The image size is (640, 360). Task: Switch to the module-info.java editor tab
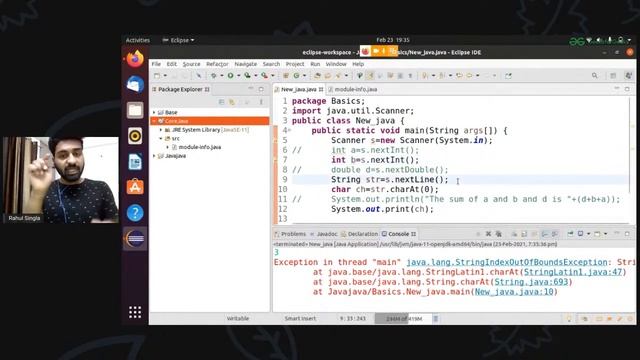tap(353, 89)
